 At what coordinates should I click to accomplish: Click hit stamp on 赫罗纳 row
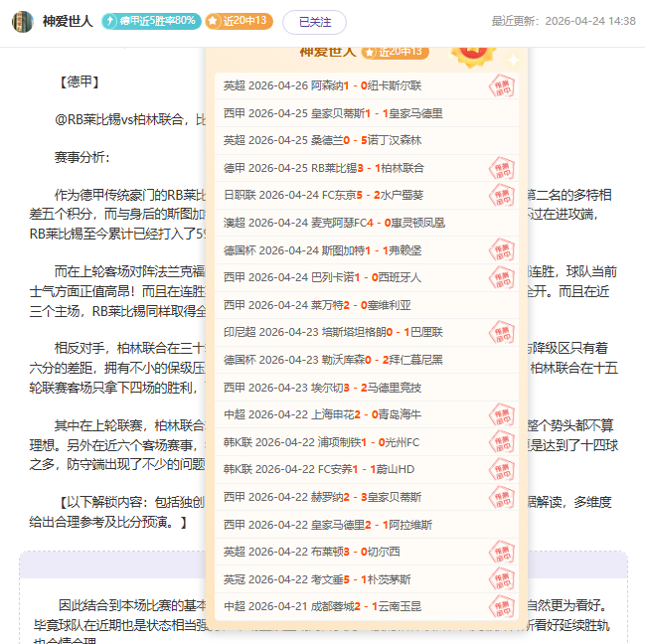[x=502, y=497]
